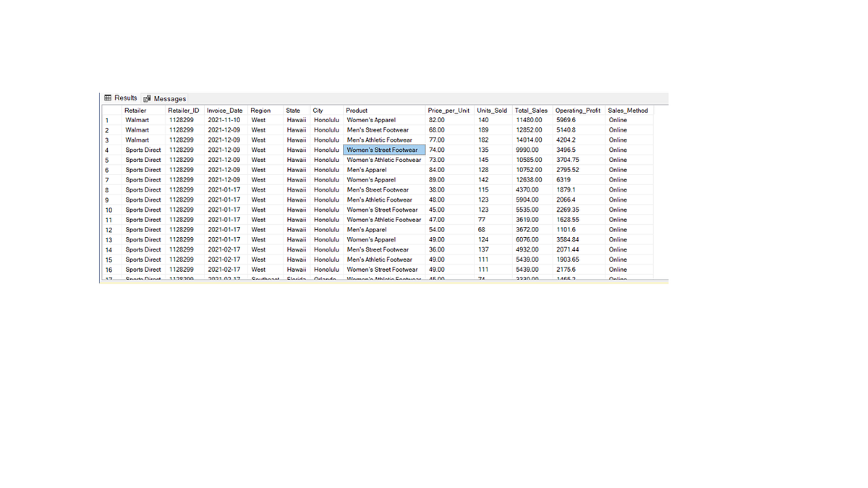Image resolution: width=868 pixels, height=488 pixels.
Task: Select all cells via the top-left corner header
Action: 109,110
